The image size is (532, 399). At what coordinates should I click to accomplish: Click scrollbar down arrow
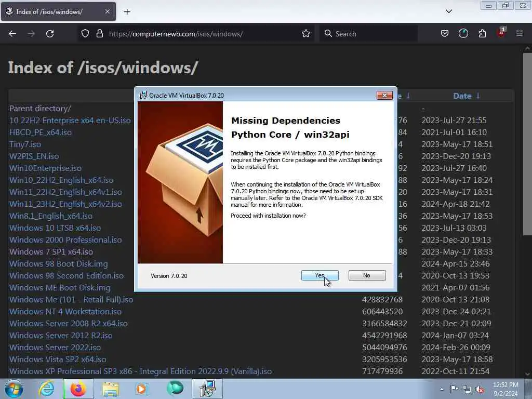(527, 374)
